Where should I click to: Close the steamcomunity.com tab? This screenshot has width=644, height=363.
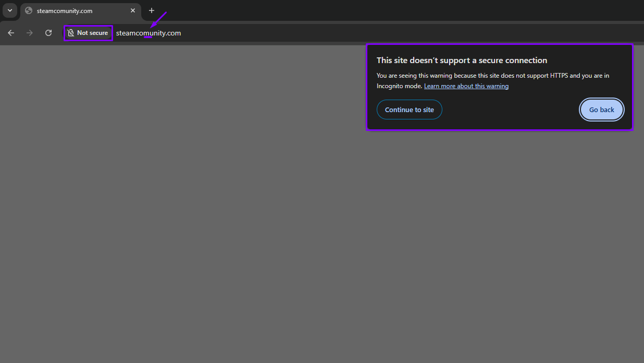(x=133, y=10)
